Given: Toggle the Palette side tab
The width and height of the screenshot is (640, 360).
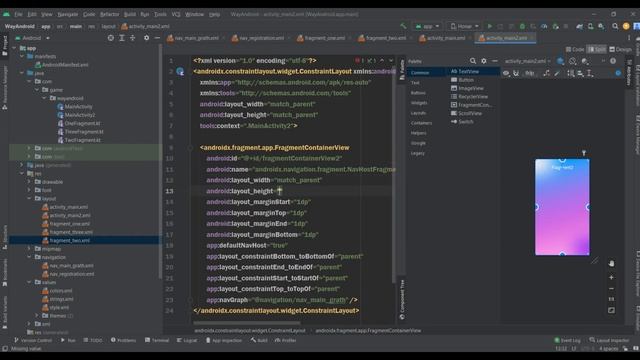Looking at the screenshot, I should [x=402, y=69].
